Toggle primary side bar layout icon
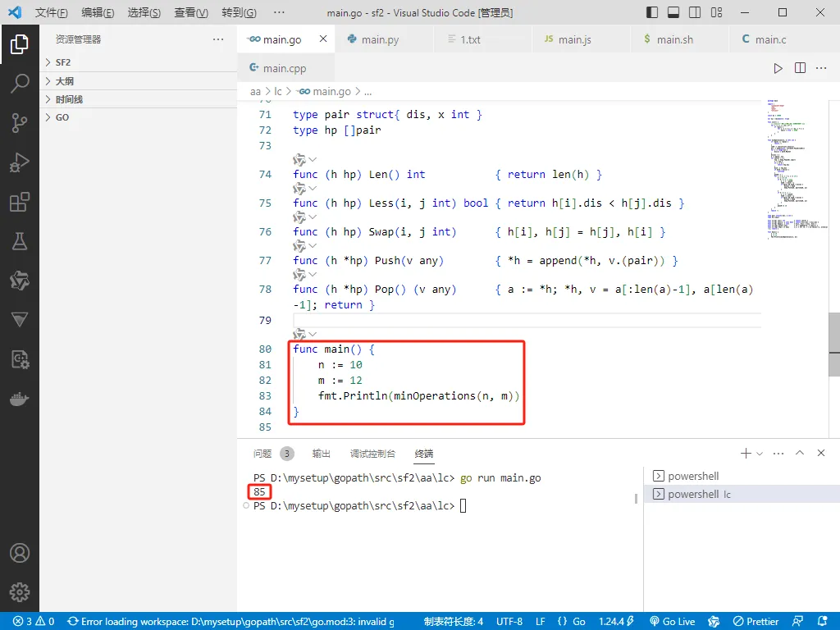The image size is (840, 630). pyautogui.click(x=652, y=12)
